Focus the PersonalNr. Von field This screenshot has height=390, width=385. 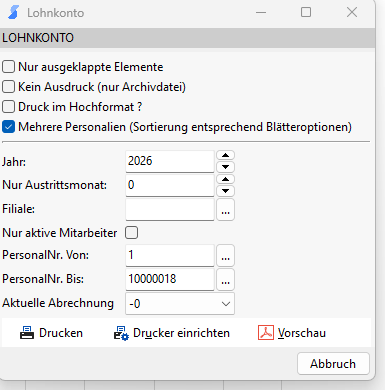[x=170, y=255]
